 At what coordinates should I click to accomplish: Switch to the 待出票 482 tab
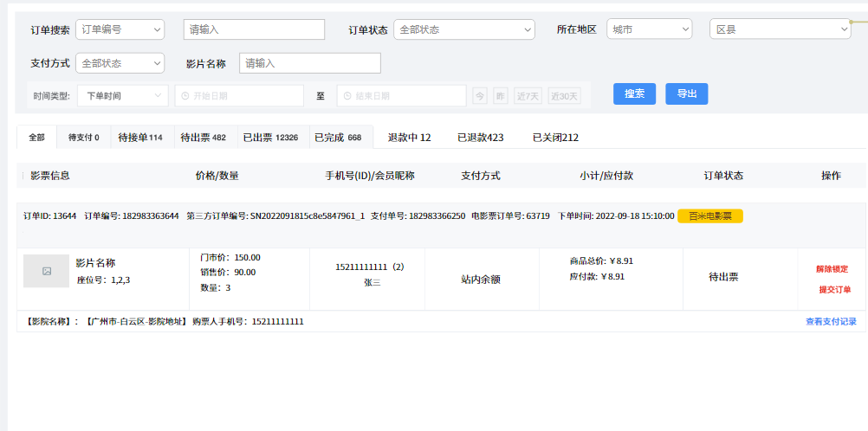point(204,138)
